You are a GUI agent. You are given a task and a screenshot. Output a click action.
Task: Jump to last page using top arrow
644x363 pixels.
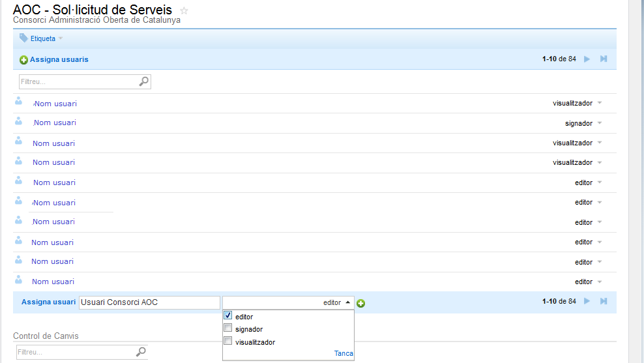pos(604,59)
